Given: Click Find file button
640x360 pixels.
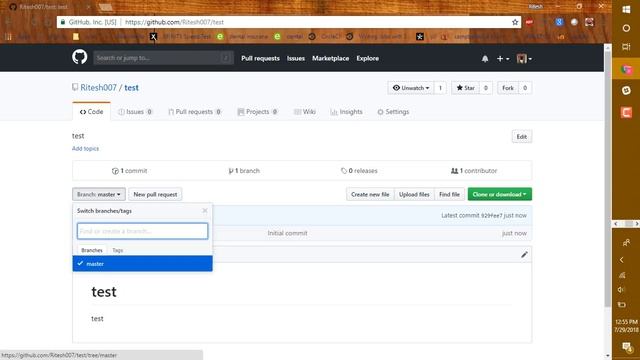Looking at the screenshot, I should 449,194.
